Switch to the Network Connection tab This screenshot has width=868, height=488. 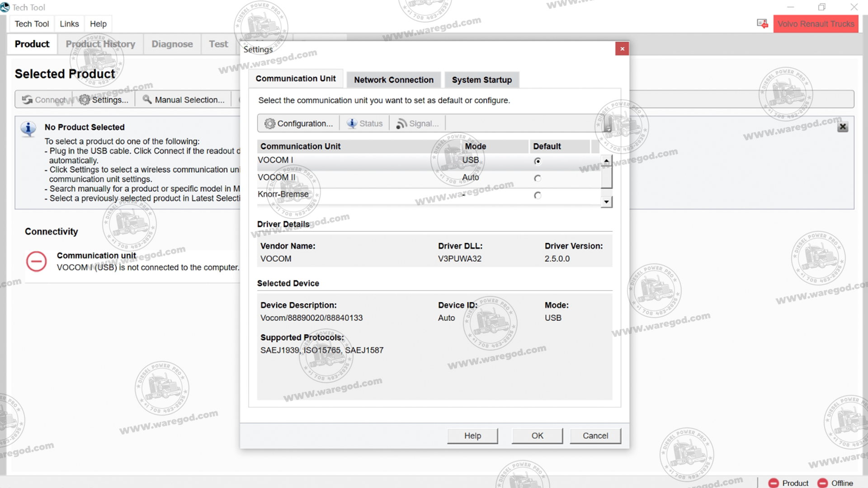[x=393, y=80]
